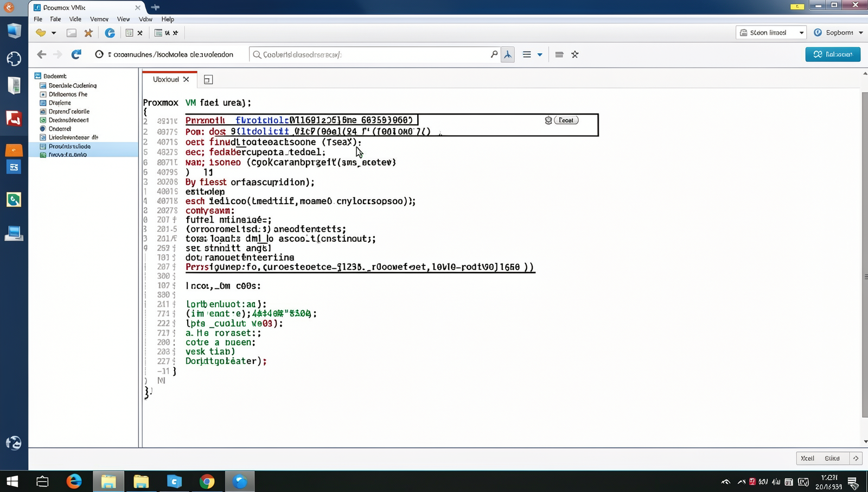Click the orange star toolbar icon
The height and width of the screenshot is (492, 868).
coord(88,33)
